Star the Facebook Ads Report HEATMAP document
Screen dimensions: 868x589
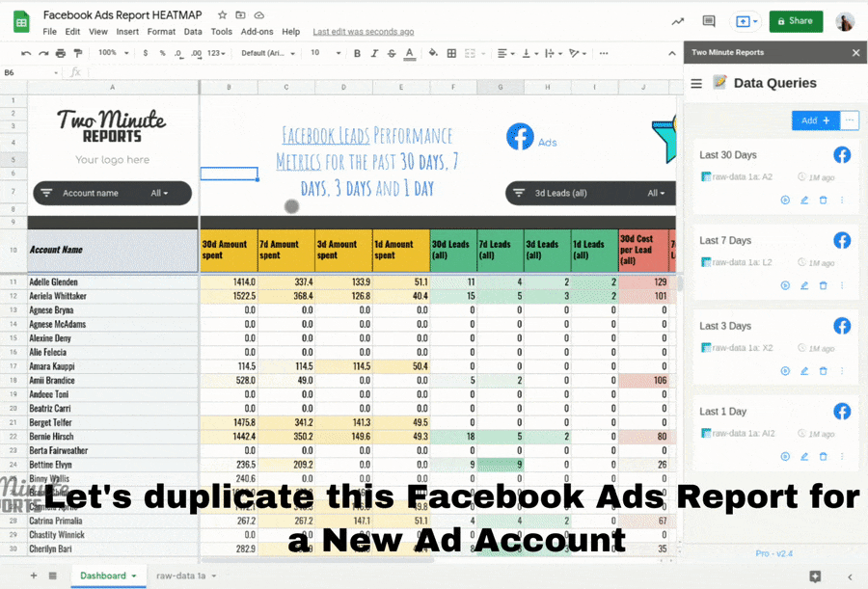tap(223, 15)
